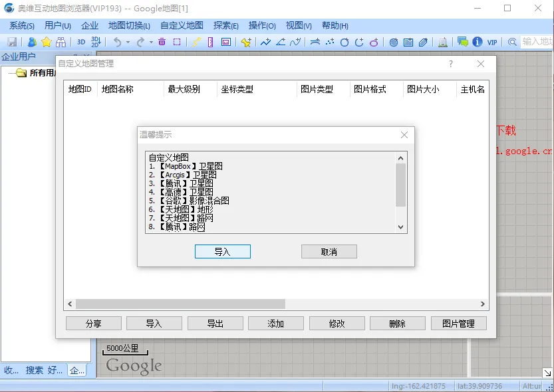Click 导入 button in 温馨提示 dialog
Image resolution: width=554 pixels, height=392 pixels.
[x=223, y=252]
